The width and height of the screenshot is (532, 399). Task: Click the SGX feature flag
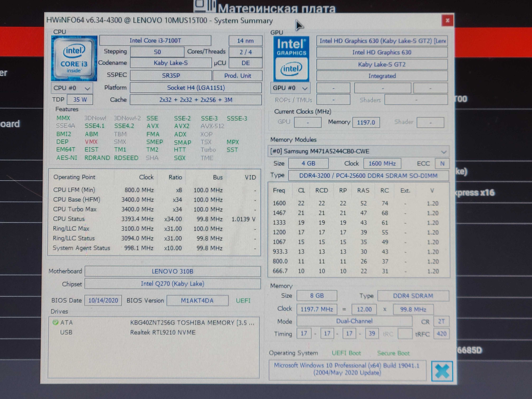pos(180,158)
